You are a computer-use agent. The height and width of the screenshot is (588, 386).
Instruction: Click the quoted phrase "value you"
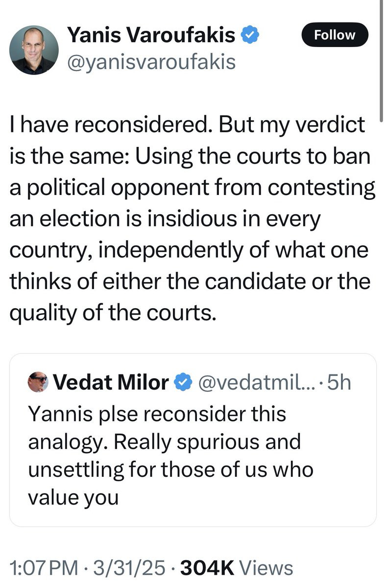pyautogui.click(x=73, y=498)
